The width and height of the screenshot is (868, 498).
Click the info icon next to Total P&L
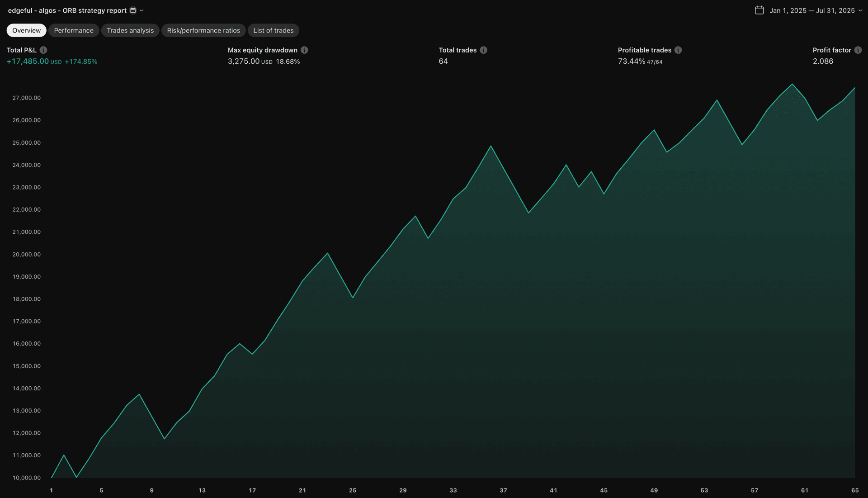pos(43,50)
